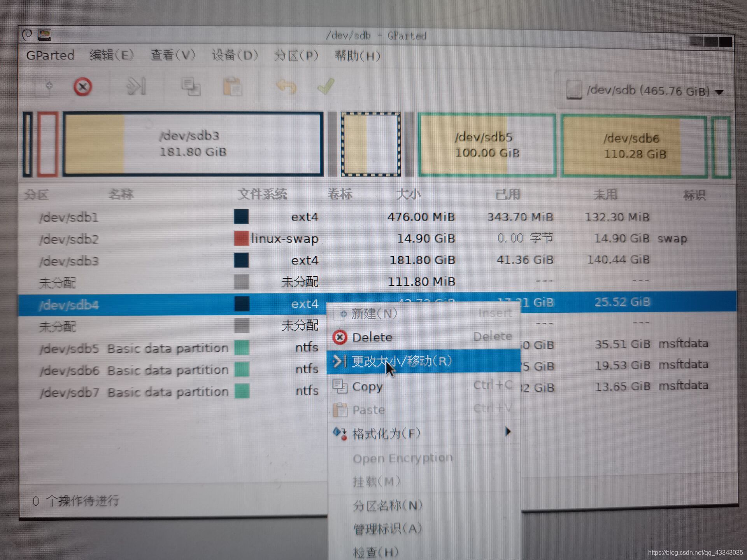
Task: Click the 大小 column header
Action: point(409,194)
